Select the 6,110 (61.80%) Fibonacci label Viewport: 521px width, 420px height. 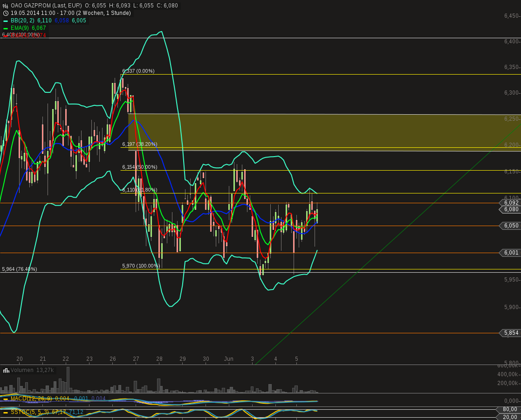tap(139, 190)
